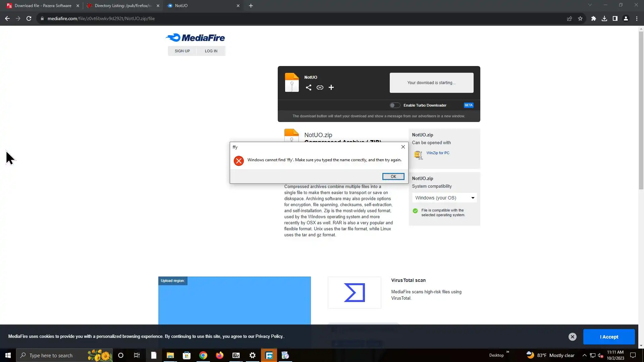Click the share icon under NotUO
644x362 pixels.
pyautogui.click(x=308, y=87)
